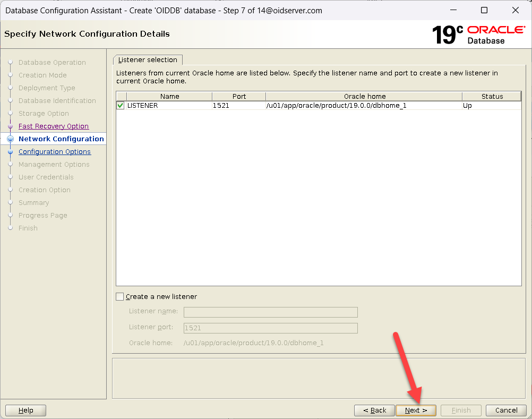The image size is (532, 419).
Task: Select Network Configuration in sidebar
Action: pos(61,139)
